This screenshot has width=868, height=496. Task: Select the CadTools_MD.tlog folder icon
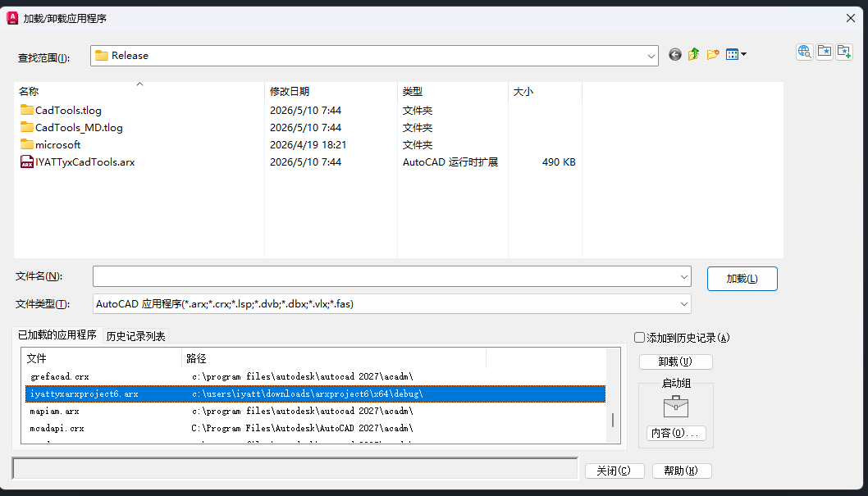(26, 127)
